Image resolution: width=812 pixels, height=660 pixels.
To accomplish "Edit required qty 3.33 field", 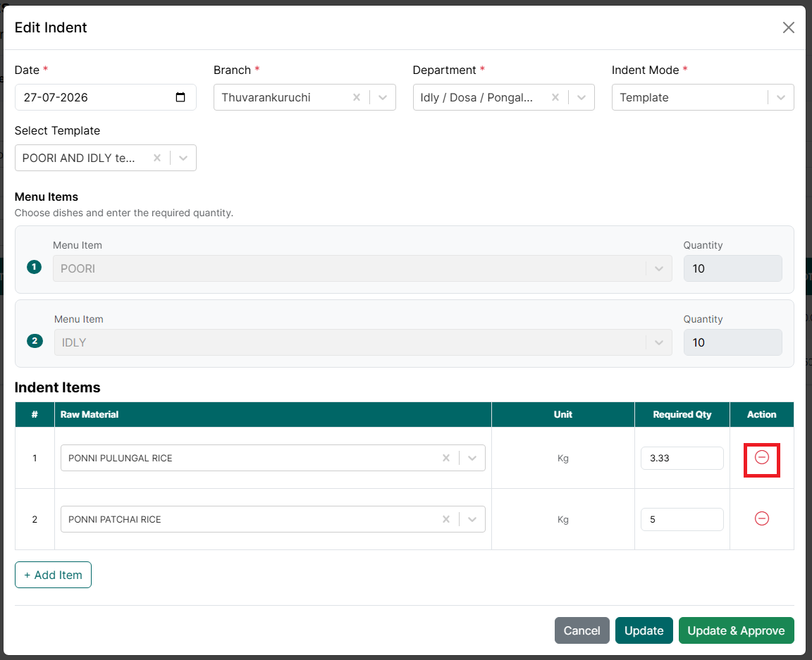I will pyautogui.click(x=682, y=458).
